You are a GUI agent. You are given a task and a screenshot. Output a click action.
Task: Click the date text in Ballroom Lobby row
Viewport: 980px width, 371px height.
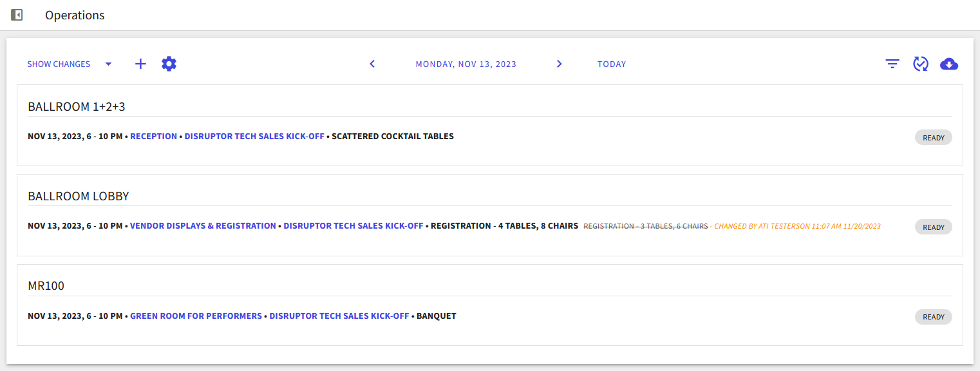tap(75, 226)
